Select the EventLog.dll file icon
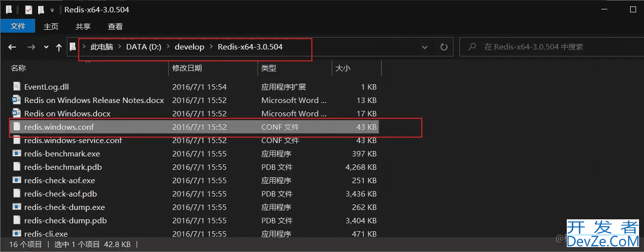The width and height of the screenshot is (644, 252). pyautogui.click(x=17, y=87)
